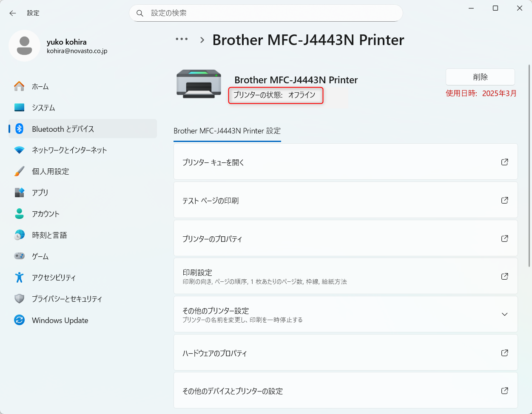Expand その他のプリンター設定 chevron

505,315
